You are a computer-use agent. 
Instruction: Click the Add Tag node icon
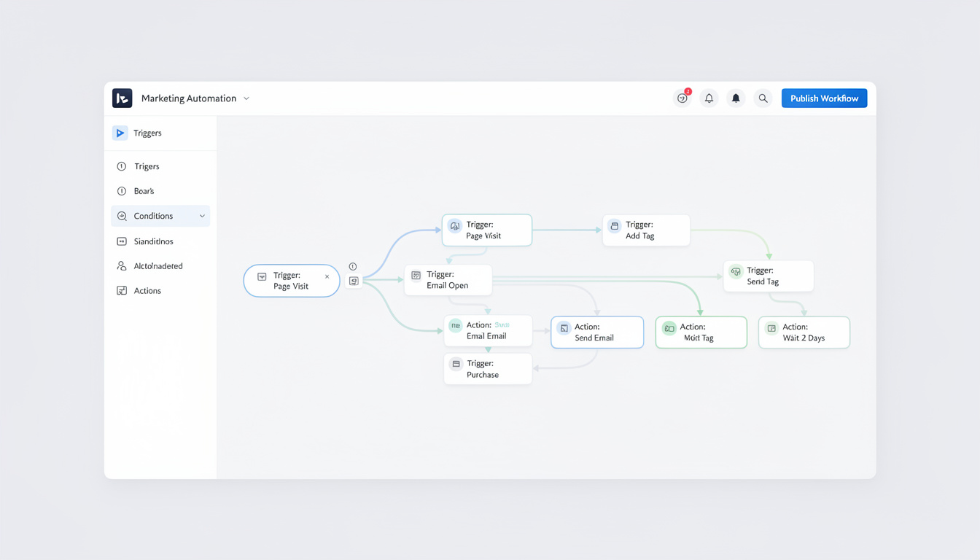coord(615,226)
